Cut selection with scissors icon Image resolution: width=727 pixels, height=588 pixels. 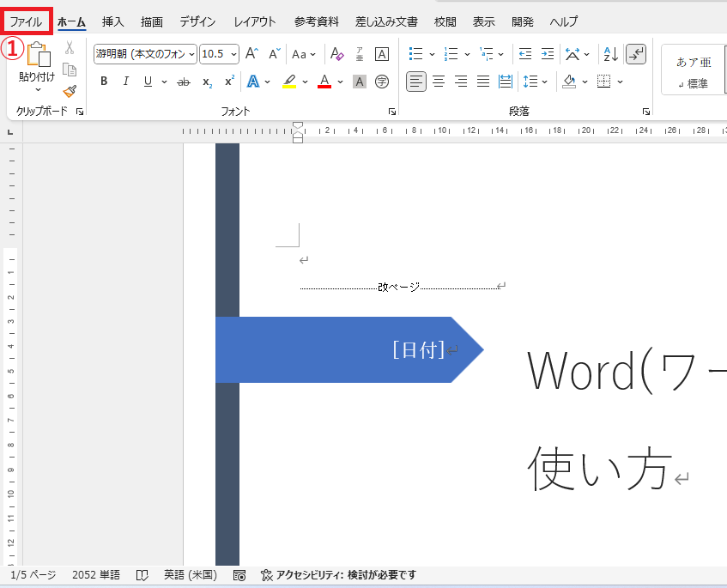(x=70, y=47)
